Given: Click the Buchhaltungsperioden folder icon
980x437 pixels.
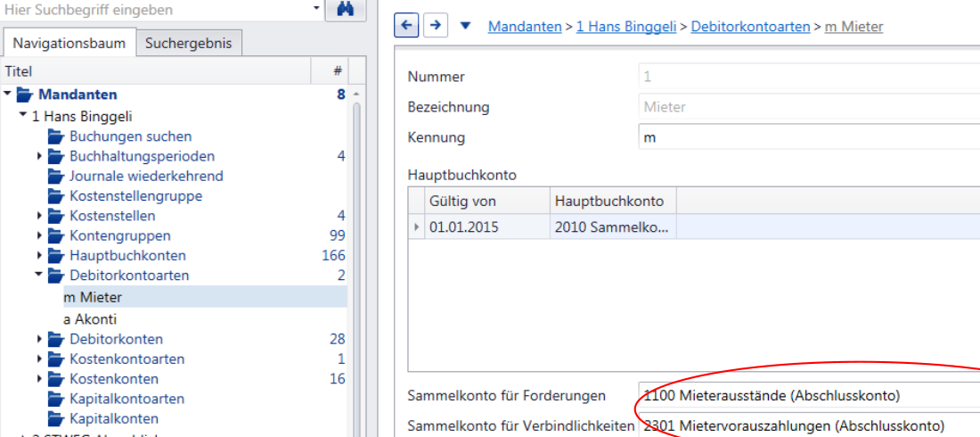Looking at the screenshot, I should click(x=56, y=156).
